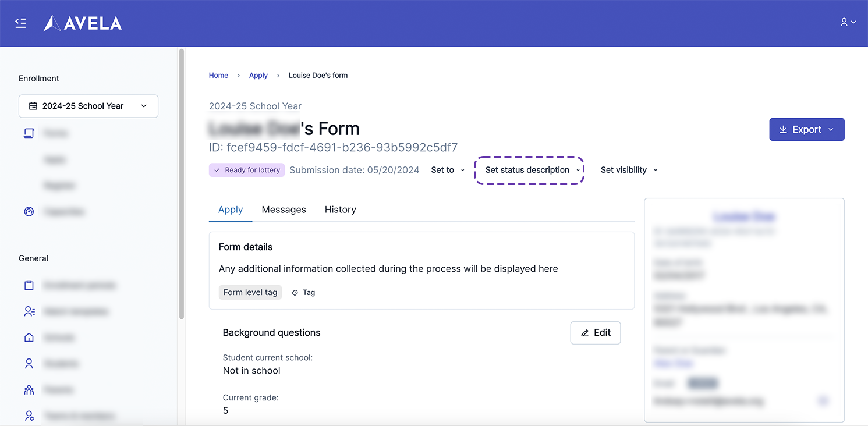Click the Tag button beside Form level tag
This screenshot has height=426, width=868.
point(303,293)
